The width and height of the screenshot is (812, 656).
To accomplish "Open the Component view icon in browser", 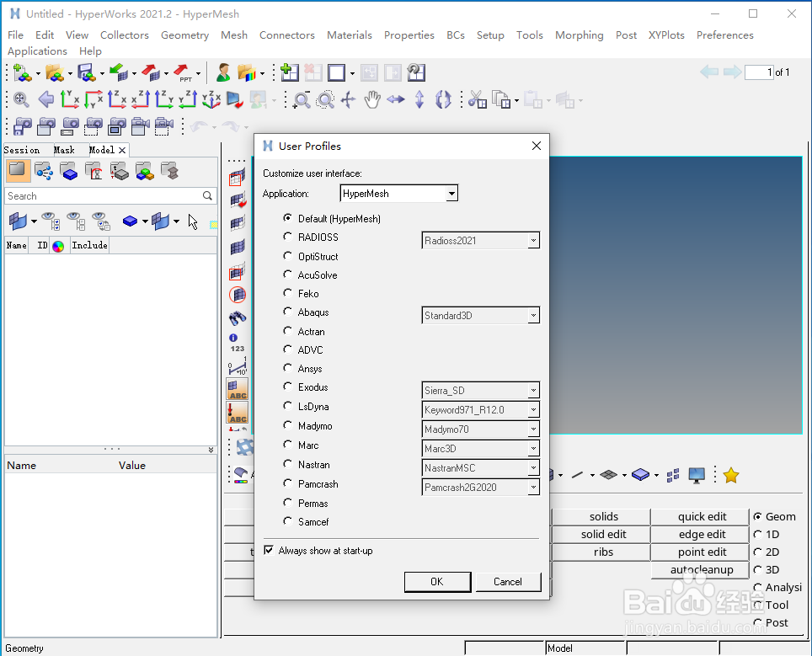I will point(68,171).
